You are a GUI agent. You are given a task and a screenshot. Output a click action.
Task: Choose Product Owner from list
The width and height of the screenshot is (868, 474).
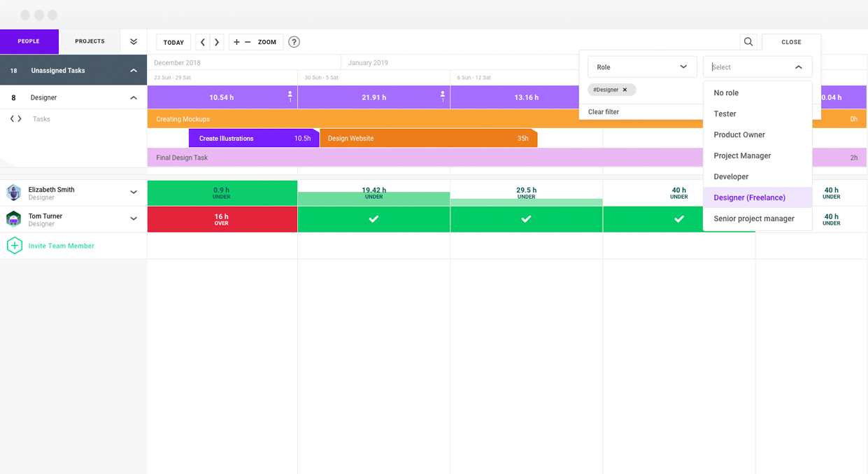[757, 135]
